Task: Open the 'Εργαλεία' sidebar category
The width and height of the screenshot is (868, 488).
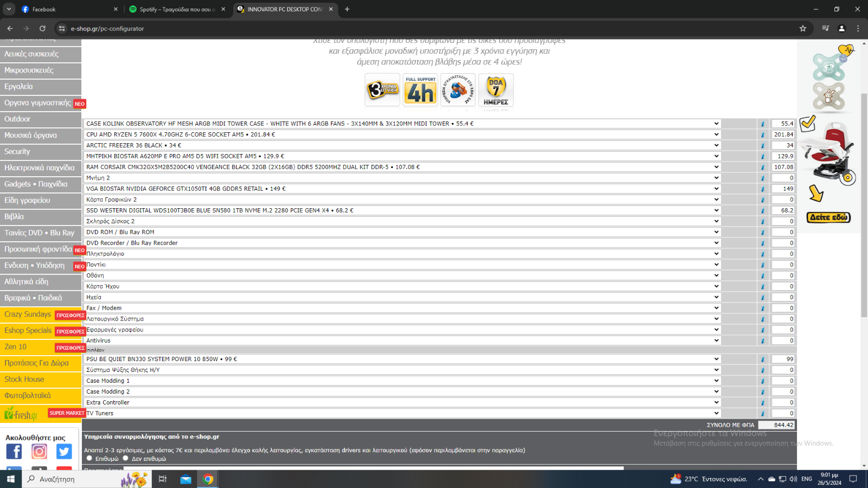Action: (x=41, y=87)
